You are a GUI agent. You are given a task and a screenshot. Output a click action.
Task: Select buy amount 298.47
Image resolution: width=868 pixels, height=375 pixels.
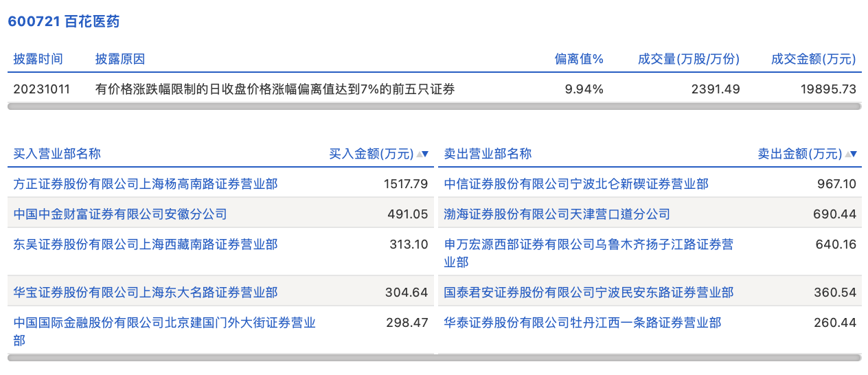pyautogui.click(x=407, y=323)
